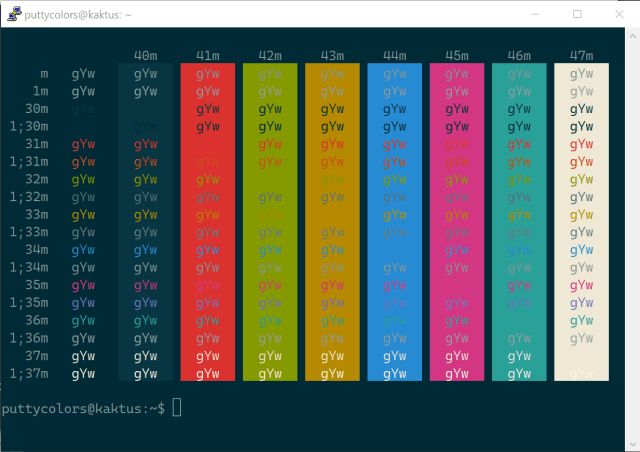Click the cream 47m background column
The height and width of the screenshot is (452, 640).
click(581, 222)
